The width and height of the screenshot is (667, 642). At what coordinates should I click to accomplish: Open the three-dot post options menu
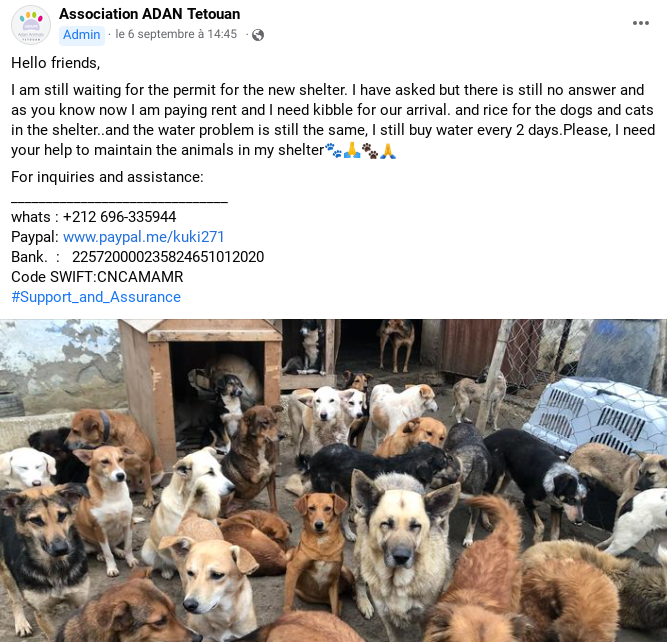coord(641,23)
